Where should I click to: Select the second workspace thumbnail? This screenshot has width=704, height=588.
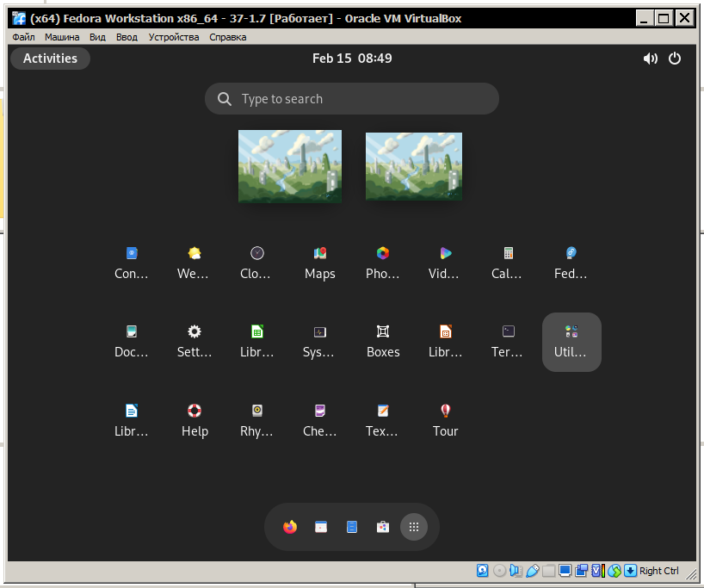pyautogui.click(x=413, y=166)
